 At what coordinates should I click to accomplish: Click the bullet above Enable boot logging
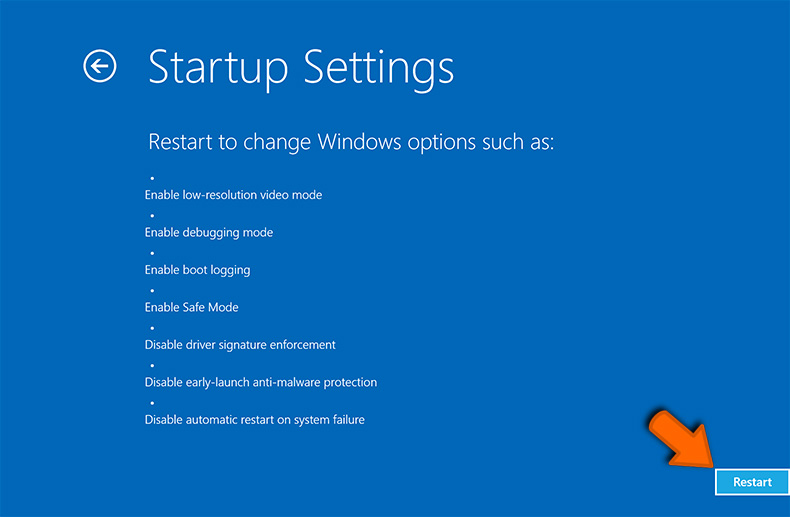point(151,252)
